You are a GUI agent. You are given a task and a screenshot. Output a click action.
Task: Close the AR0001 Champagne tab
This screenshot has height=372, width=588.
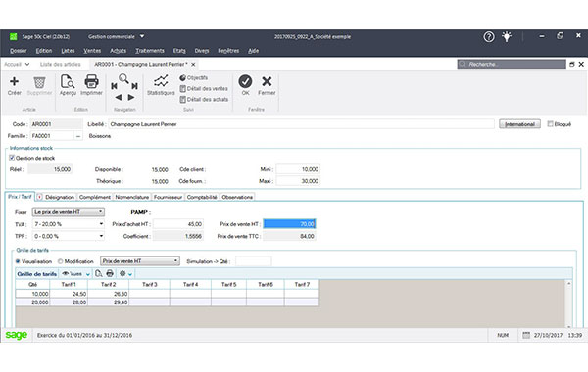pos(193,65)
